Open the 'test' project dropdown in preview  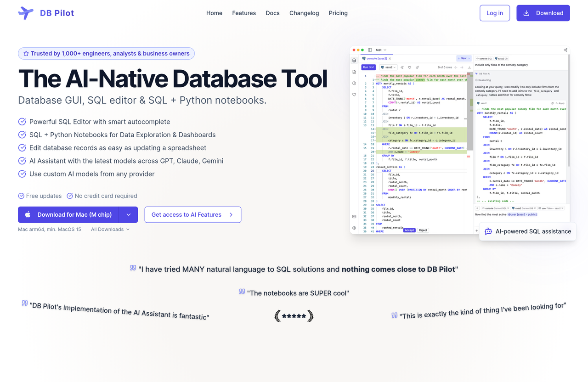(x=381, y=50)
